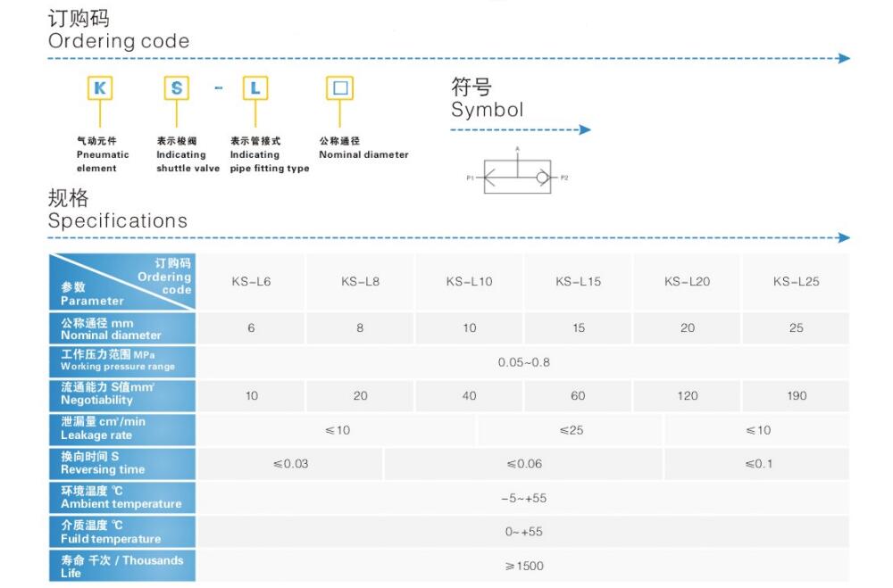Screen dimensions: 893x588
Task: Click the empty nominal diameter square box
Action: [339, 88]
